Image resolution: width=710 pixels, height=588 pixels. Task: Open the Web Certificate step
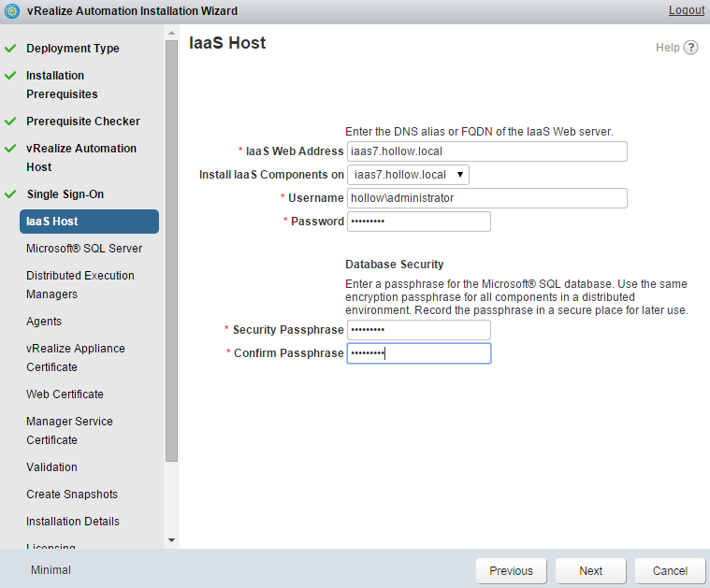[65, 394]
